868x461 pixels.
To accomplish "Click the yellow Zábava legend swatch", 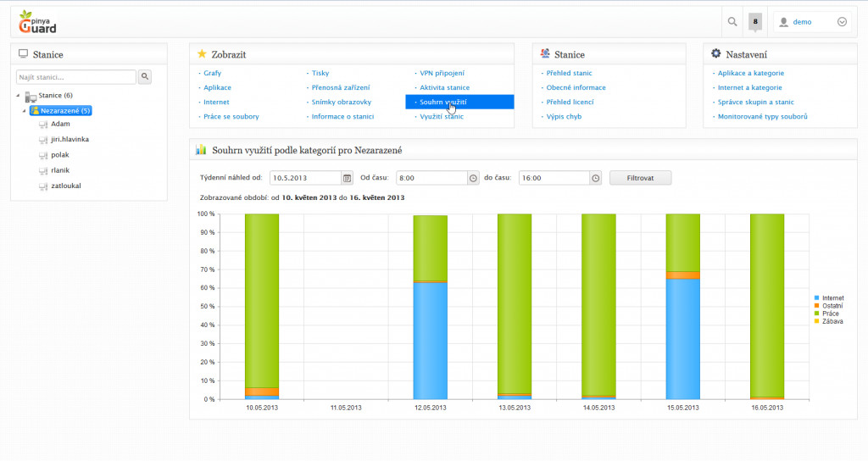I will pyautogui.click(x=816, y=321).
